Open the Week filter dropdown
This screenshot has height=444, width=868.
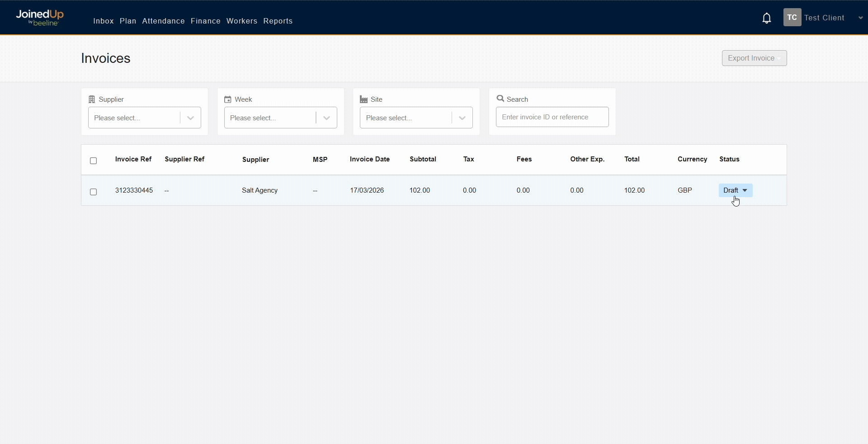tap(280, 118)
